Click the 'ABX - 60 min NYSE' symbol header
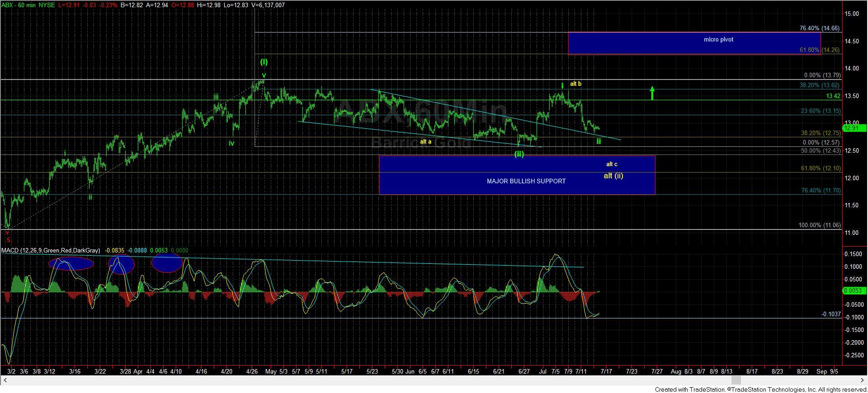The image size is (868, 393). (28, 5)
